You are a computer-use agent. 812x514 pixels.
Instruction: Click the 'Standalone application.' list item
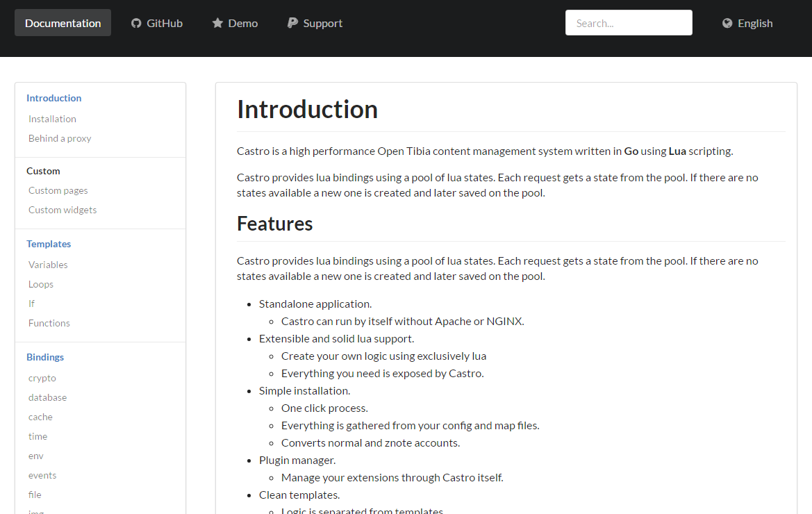point(315,304)
